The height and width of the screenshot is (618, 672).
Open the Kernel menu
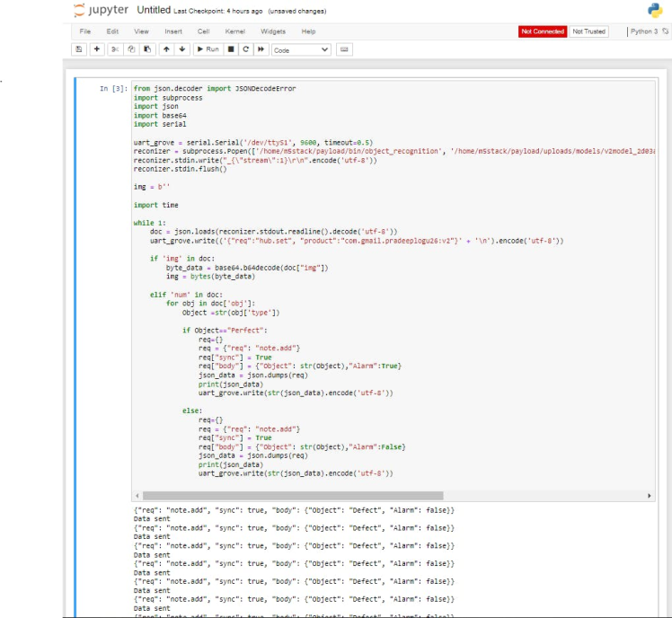click(x=234, y=31)
